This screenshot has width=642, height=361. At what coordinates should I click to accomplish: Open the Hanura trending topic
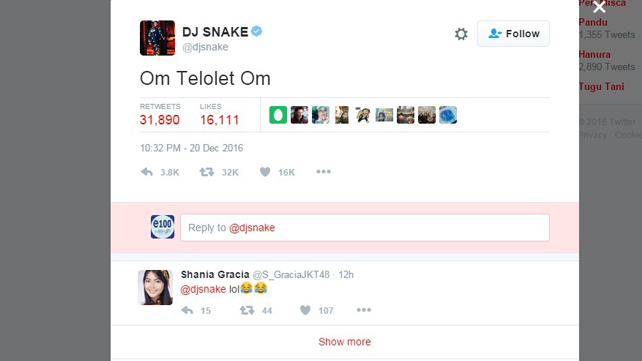pos(595,54)
